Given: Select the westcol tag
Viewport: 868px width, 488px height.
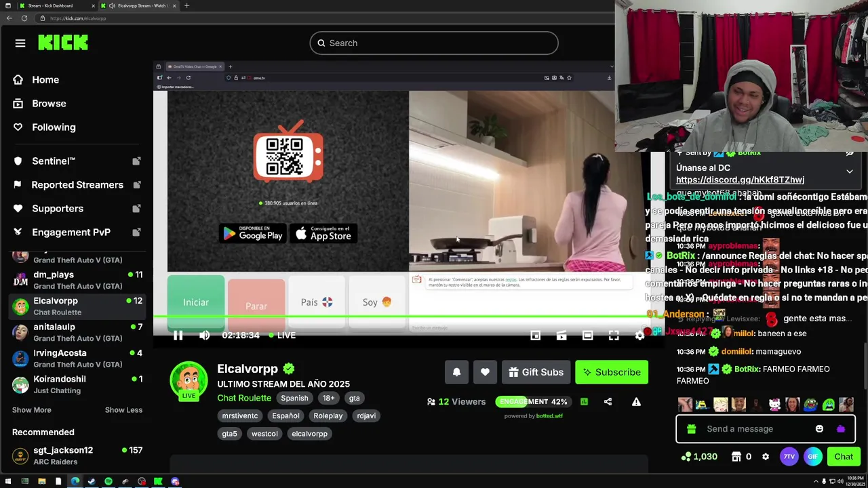Looking at the screenshot, I should 264,434.
